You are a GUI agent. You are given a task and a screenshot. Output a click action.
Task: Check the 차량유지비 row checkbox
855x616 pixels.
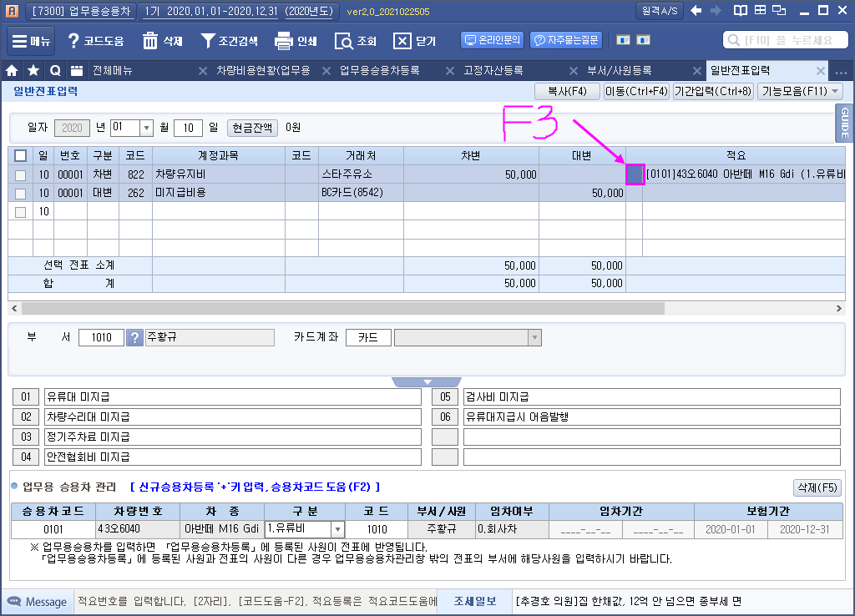20,175
